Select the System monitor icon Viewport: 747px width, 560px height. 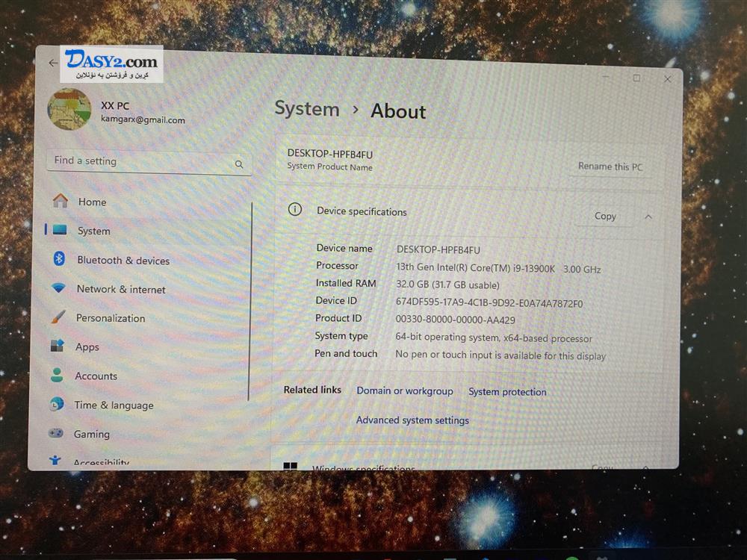[x=60, y=230]
